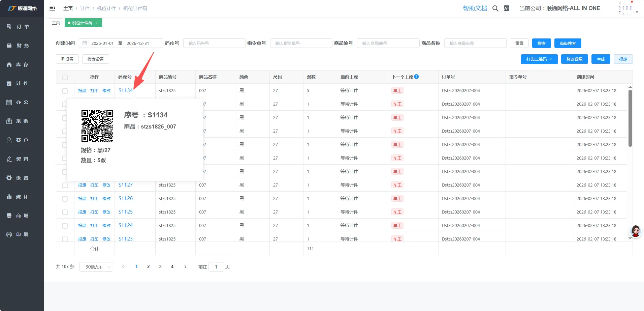Click the help question icon beside 下一个工序
This screenshot has height=311, width=644.
click(x=416, y=77)
